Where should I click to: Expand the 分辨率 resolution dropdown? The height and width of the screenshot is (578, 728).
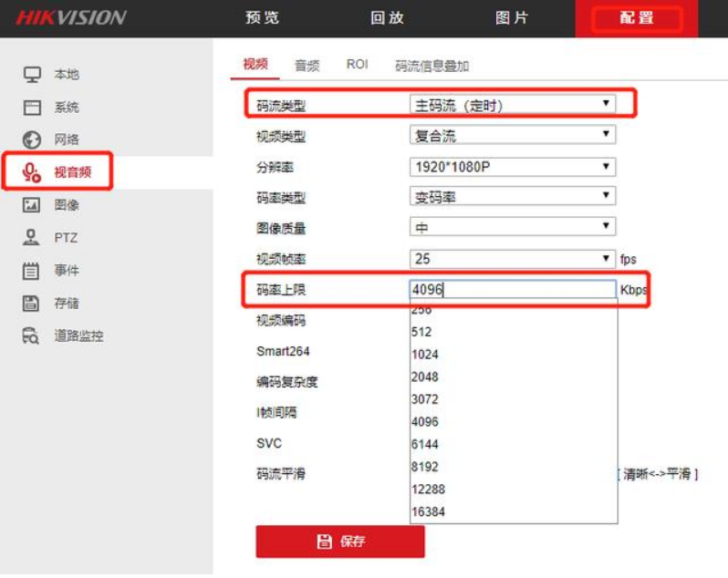pos(512,167)
